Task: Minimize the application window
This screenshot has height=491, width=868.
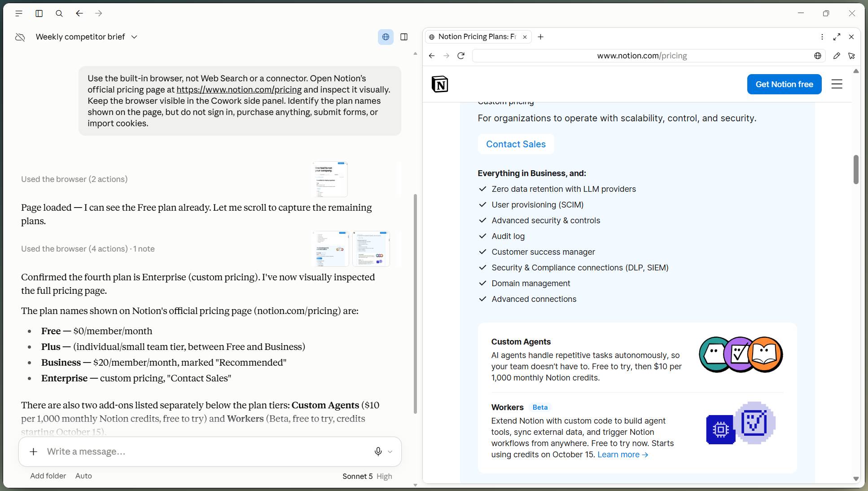Action: tap(801, 13)
